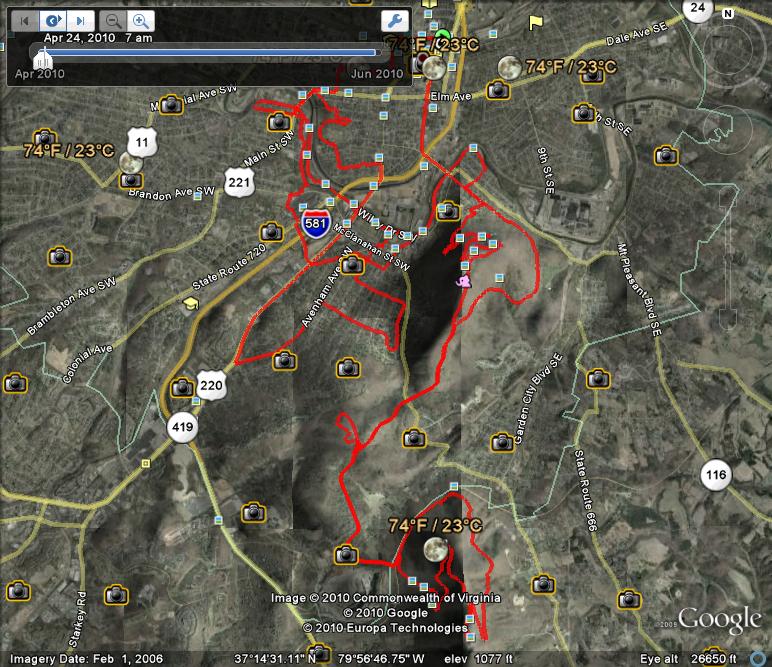772x667 pixels.
Task: Click the Jun 2010 end label on the time slider
Action: (x=376, y=73)
